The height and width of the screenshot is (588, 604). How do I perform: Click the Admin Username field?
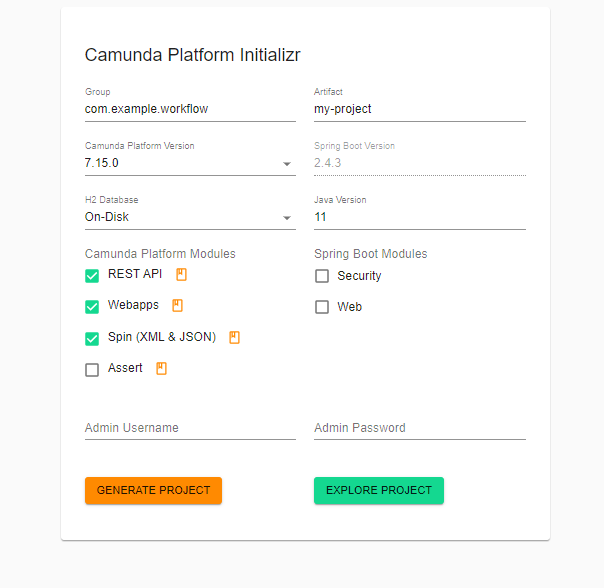(190, 428)
